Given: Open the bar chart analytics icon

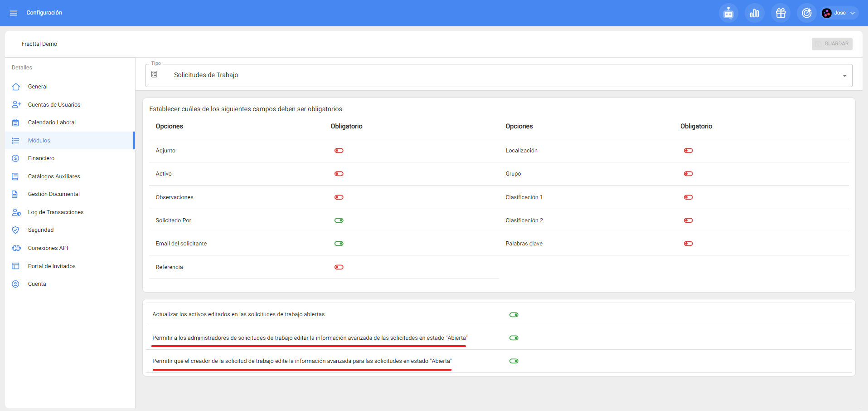Looking at the screenshot, I should [x=755, y=13].
